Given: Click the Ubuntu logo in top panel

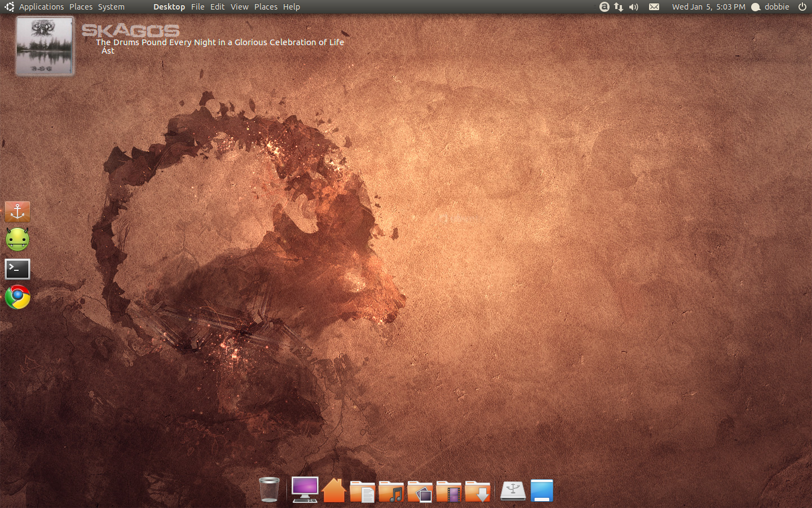Looking at the screenshot, I should click(9, 7).
